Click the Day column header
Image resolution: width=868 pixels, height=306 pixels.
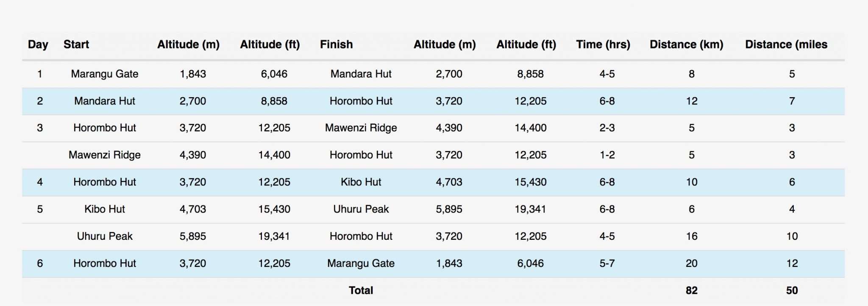[x=38, y=45]
